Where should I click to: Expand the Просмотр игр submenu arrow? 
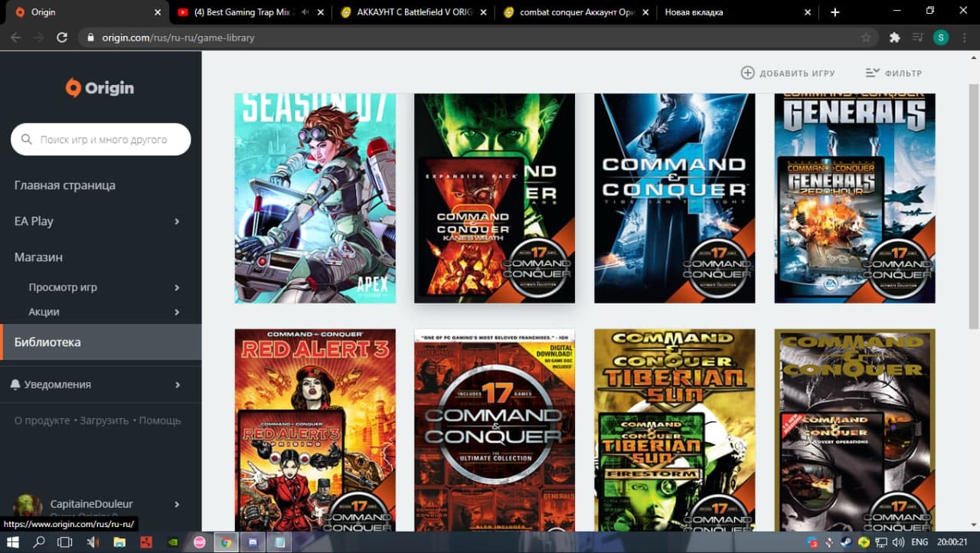177,287
